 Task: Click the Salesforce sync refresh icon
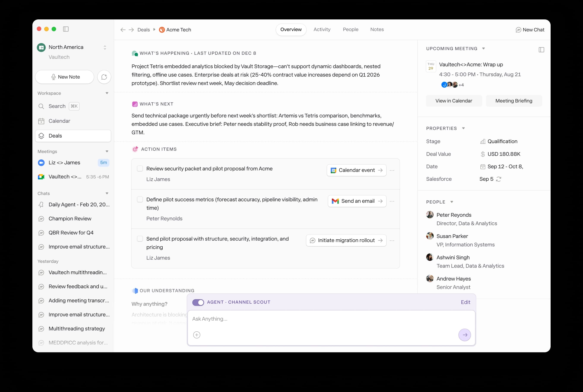[x=498, y=179]
